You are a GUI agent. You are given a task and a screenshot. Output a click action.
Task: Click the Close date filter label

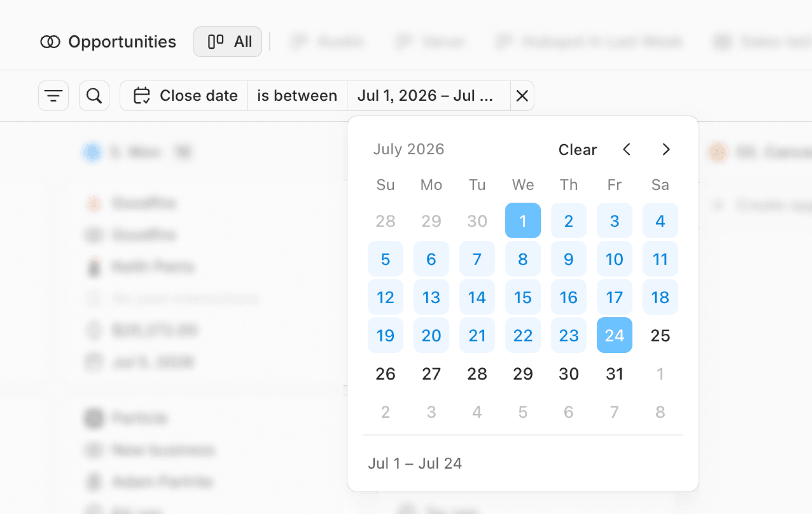[x=199, y=96]
